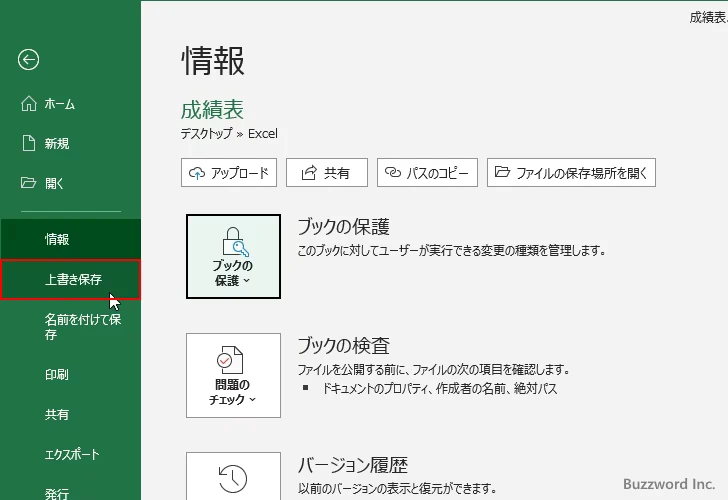Viewport: 728px width, 500px height.
Task: Click the 成績表 file name heading
Action: click(212, 110)
